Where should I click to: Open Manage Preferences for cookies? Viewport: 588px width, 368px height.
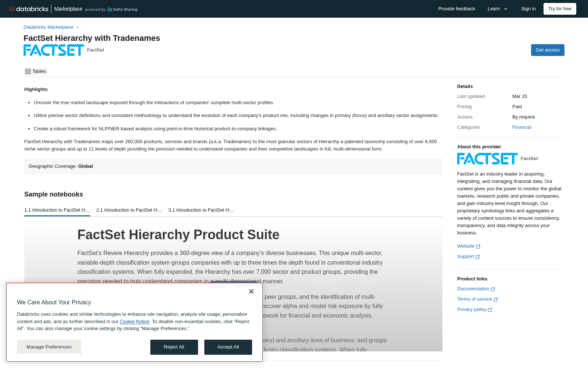click(x=49, y=347)
